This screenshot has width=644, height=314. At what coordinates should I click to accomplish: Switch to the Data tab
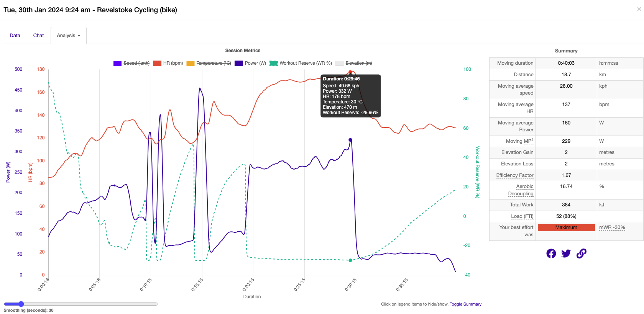[x=15, y=36]
